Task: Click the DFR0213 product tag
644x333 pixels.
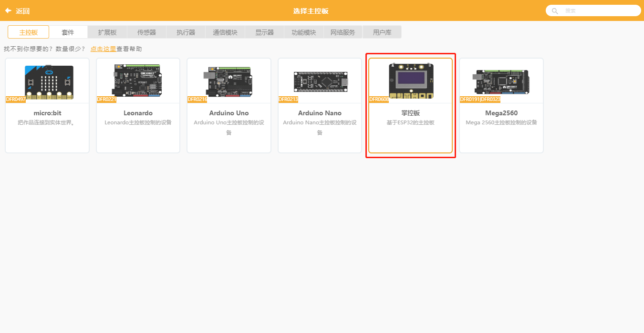Action: click(x=288, y=99)
